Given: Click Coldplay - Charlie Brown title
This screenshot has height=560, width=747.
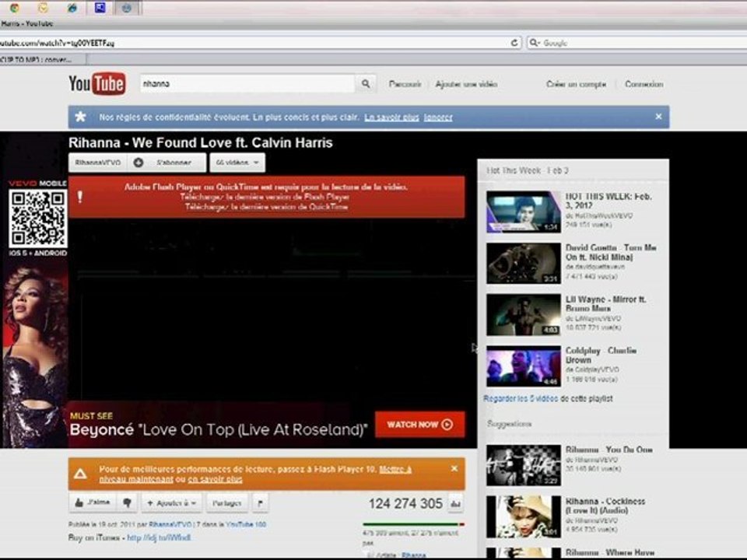Looking at the screenshot, I should [x=601, y=355].
